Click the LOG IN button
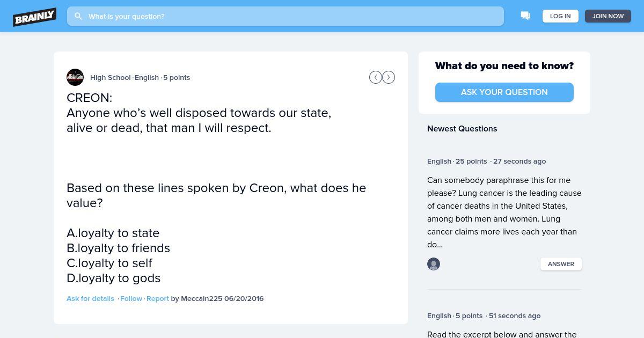 (560, 16)
